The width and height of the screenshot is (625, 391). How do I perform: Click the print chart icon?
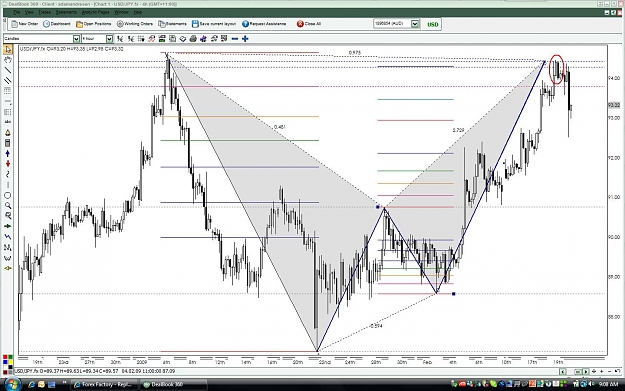pyautogui.click(x=193, y=39)
